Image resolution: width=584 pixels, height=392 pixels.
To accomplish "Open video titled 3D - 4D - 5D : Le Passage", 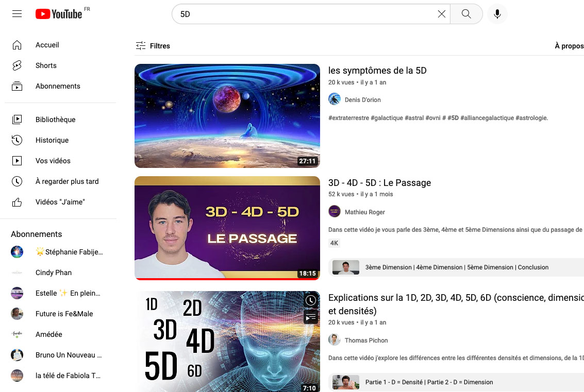I will coord(379,183).
